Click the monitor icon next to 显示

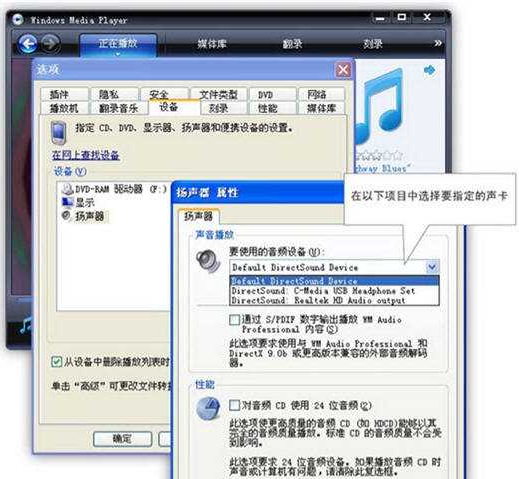click(x=68, y=202)
